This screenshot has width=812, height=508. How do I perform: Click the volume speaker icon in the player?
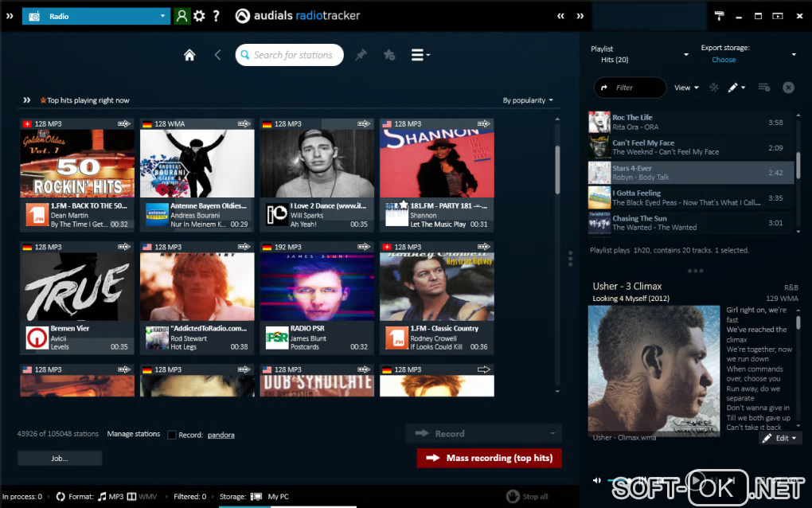596,481
